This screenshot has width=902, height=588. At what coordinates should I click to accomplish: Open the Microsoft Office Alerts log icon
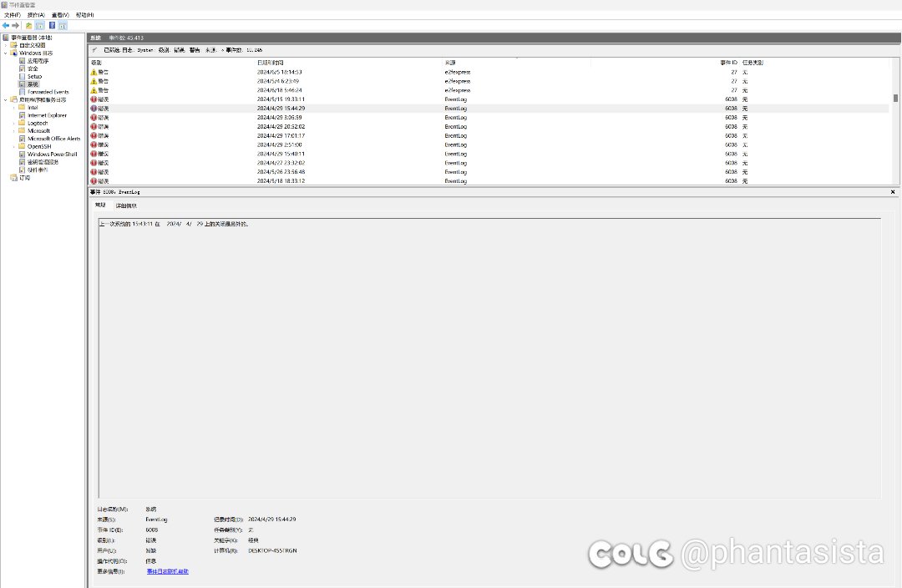pyautogui.click(x=23, y=138)
